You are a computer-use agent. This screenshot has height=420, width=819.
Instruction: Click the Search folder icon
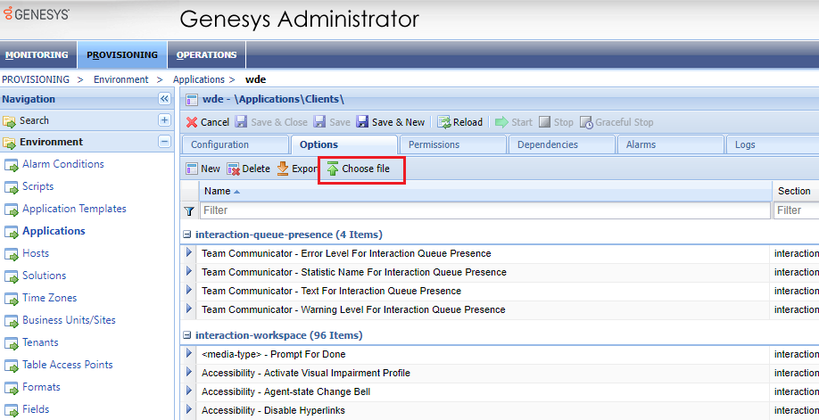tap(9, 121)
